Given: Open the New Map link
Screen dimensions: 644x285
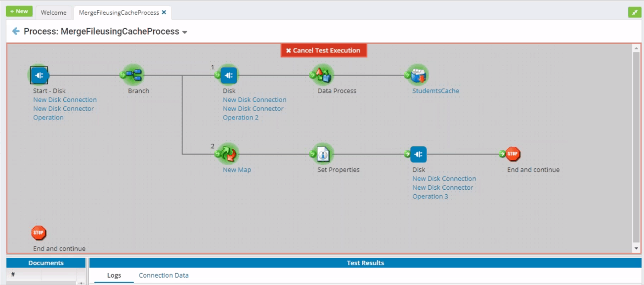Looking at the screenshot, I should (x=237, y=170).
